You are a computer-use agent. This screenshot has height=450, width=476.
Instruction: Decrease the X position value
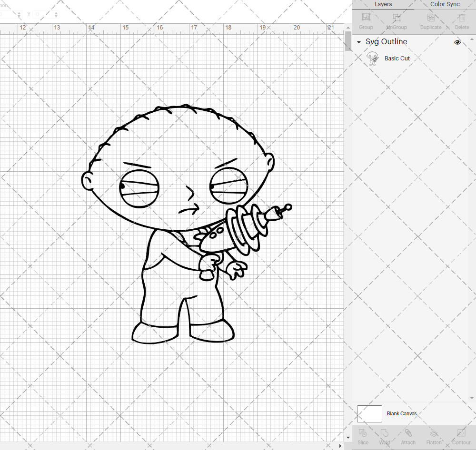(19, 17)
